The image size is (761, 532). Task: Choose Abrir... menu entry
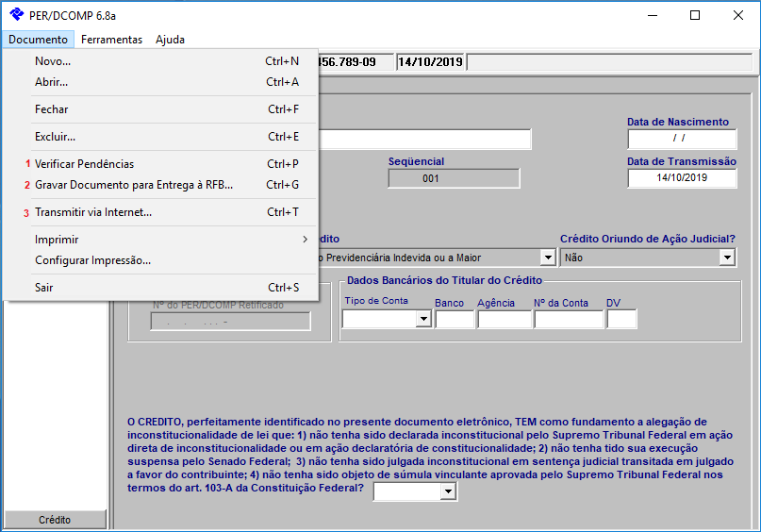coord(52,82)
